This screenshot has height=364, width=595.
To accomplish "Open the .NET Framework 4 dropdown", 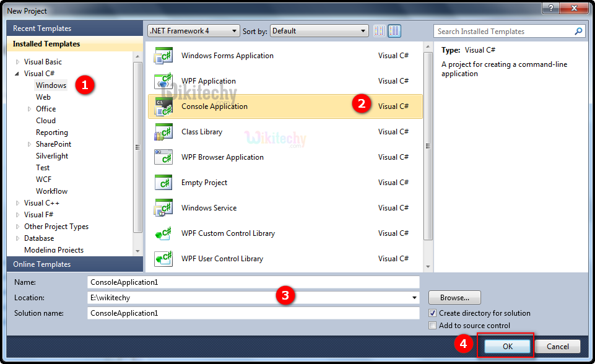I will [x=194, y=31].
